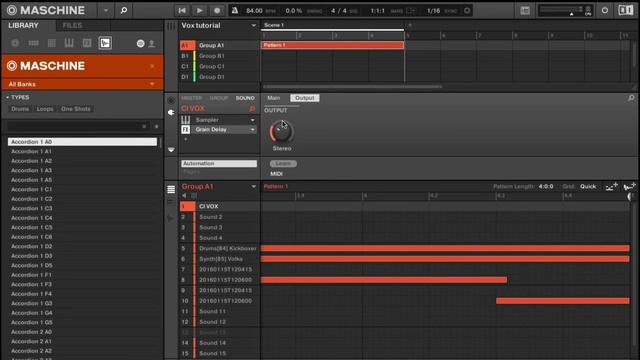Switch to the FILES tab

pyautogui.click(x=72, y=25)
